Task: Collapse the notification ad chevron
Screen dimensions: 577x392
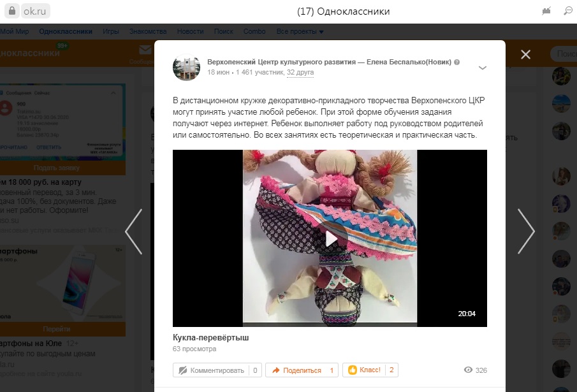Action: pos(113,93)
